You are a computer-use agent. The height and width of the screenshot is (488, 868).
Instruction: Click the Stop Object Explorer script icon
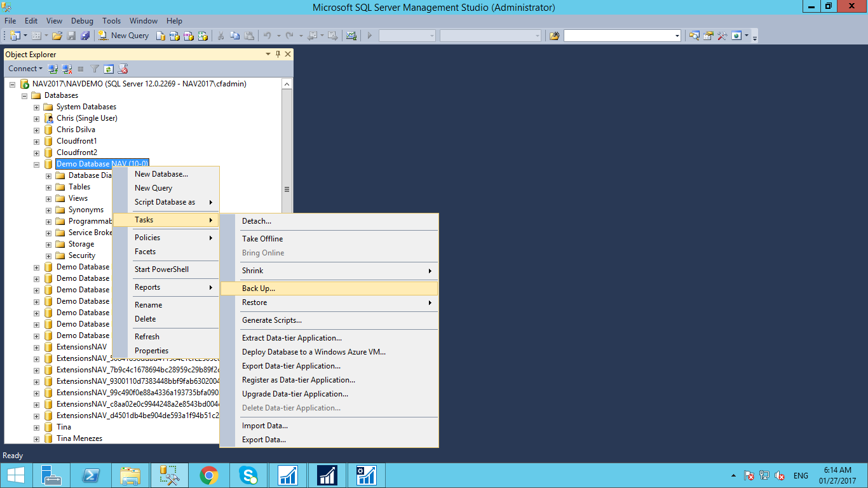(x=123, y=69)
